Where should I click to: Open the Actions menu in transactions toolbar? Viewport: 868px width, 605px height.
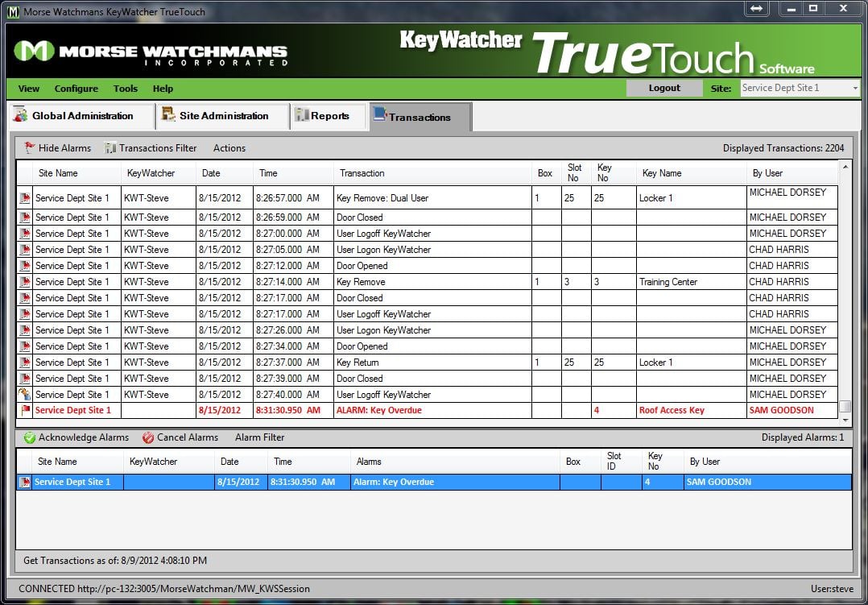point(229,148)
